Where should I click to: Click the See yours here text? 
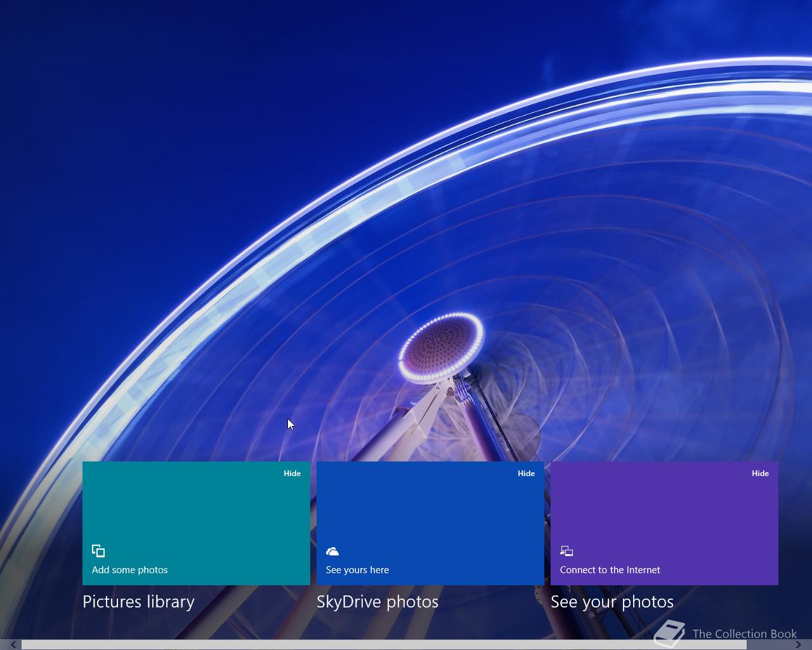point(357,569)
